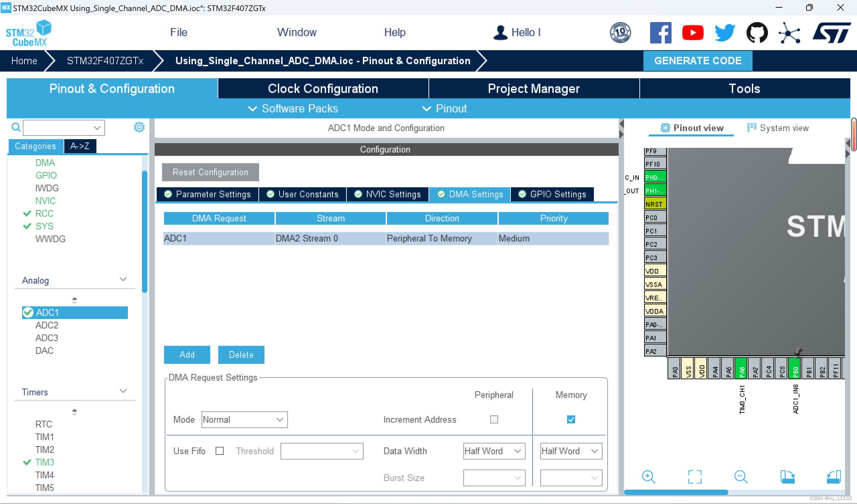857x504 pixels.
Task: Open the YouTube icon link
Action: click(692, 33)
